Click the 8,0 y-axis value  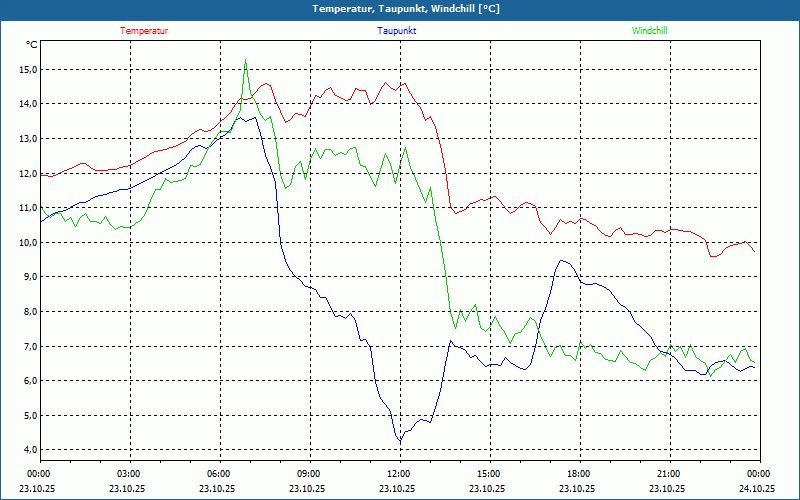(x=29, y=312)
